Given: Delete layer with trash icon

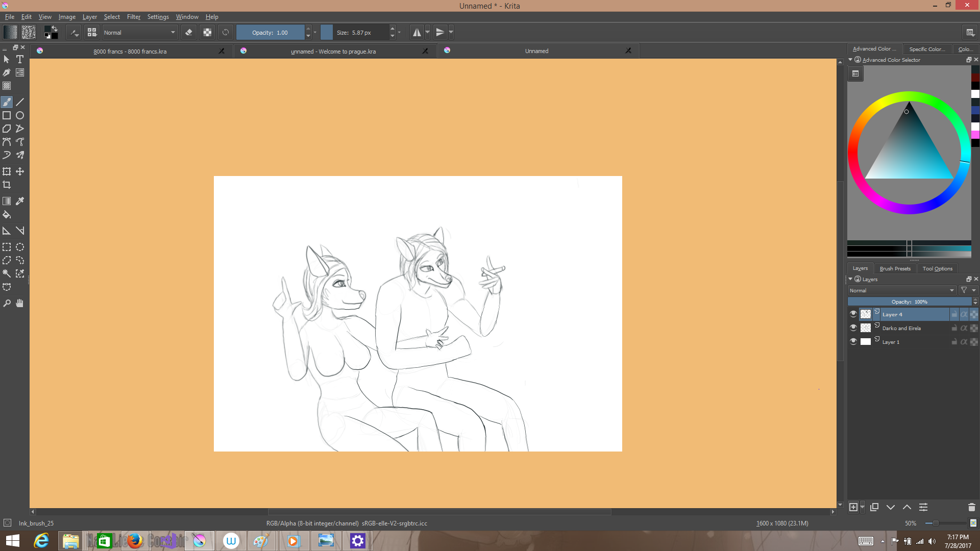Looking at the screenshot, I should (971, 507).
